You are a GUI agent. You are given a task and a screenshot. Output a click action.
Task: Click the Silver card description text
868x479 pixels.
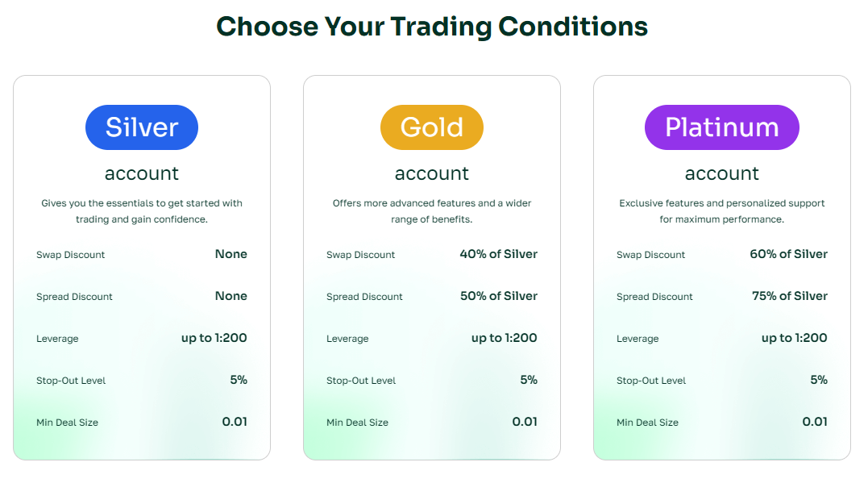142,211
